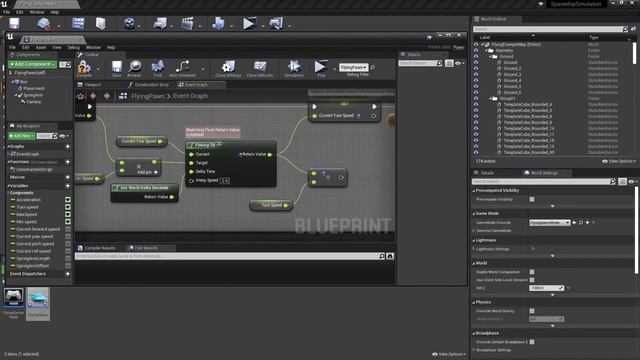
Task: Click search icon next to Find Results field
Action: (382, 256)
